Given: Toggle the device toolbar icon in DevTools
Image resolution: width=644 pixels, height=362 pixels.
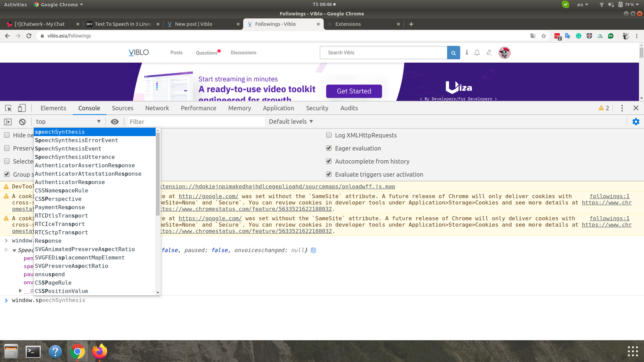Looking at the screenshot, I should point(22,108).
